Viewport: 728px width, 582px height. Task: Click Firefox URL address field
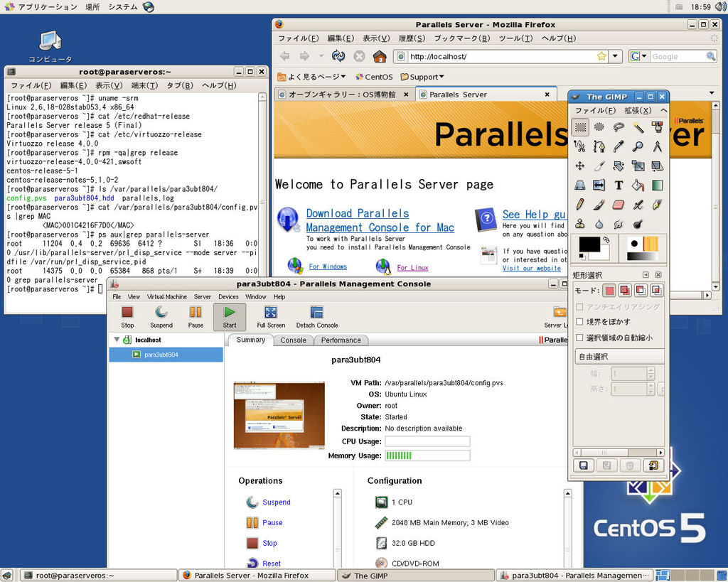coord(503,56)
